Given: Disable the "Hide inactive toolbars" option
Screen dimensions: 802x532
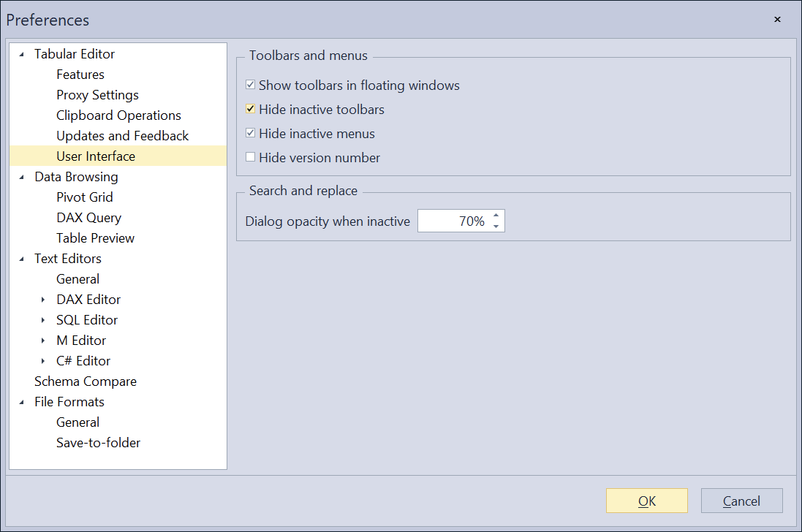Looking at the screenshot, I should pos(250,109).
